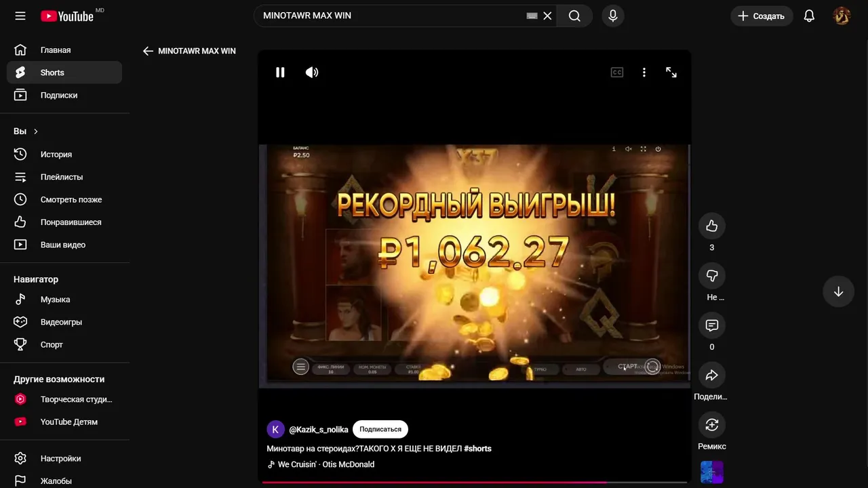Open the on-screen keyboard in search box

pyautogui.click(x=532, y=16)
